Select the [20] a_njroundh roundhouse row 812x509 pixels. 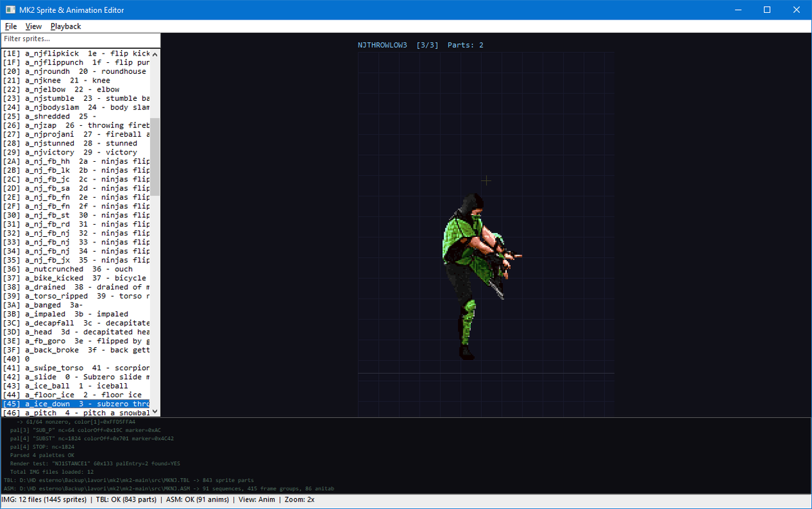(x=75, y=71)
